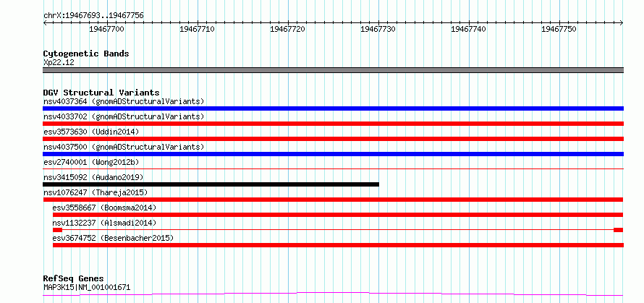
Task: Open variant esv3674752 (Besenbacher2015) label
Action: pyautogui.click(x=113, y=238)
